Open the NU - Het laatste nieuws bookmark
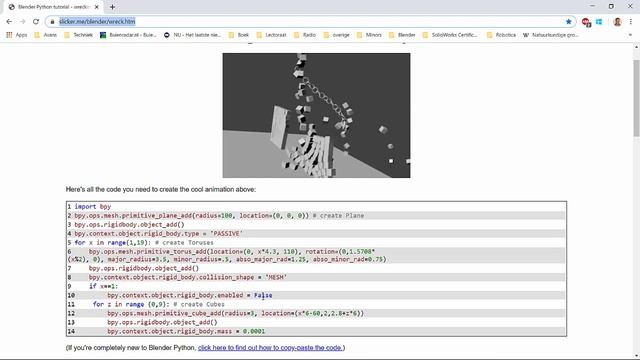The image size is (640, 360). [192, 35]
